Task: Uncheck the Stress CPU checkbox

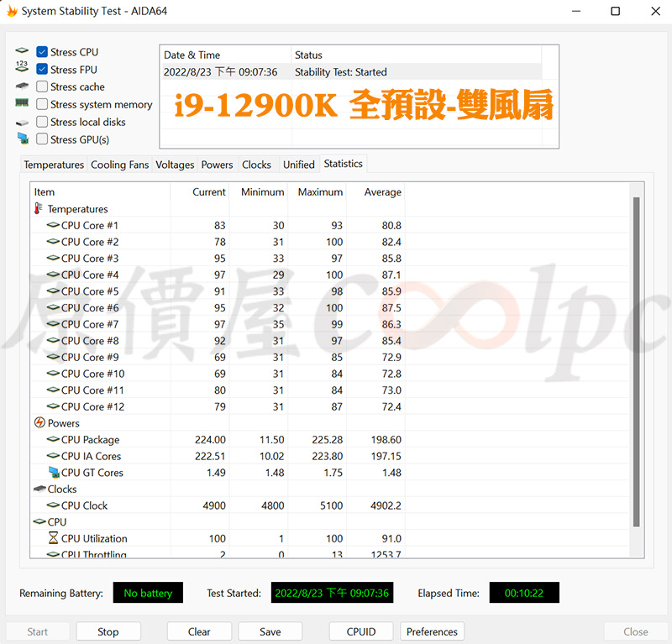Action: pyautogui.click(x=42, y=52)
